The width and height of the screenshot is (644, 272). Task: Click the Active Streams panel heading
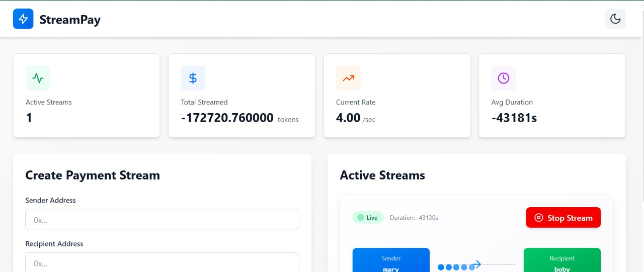point(382,175)
